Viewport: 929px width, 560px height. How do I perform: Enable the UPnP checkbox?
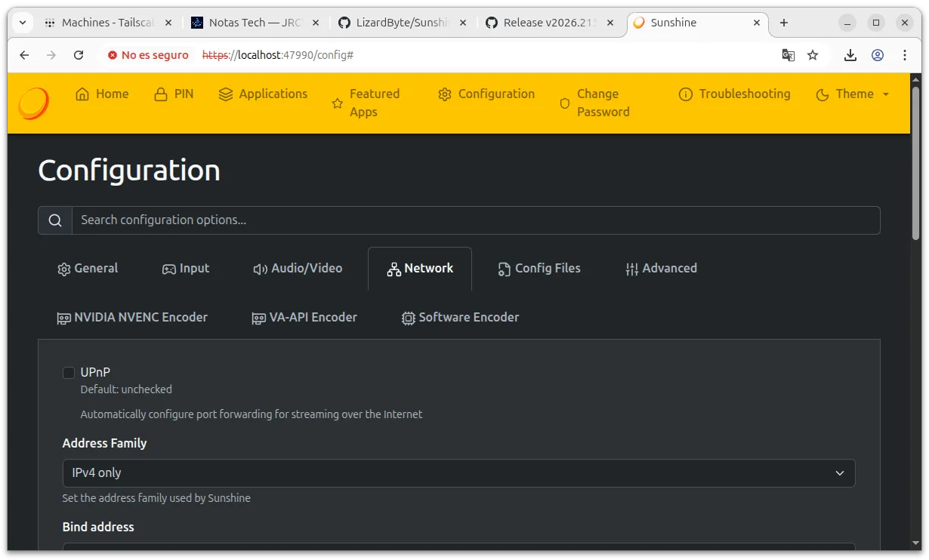click(69, 372)
